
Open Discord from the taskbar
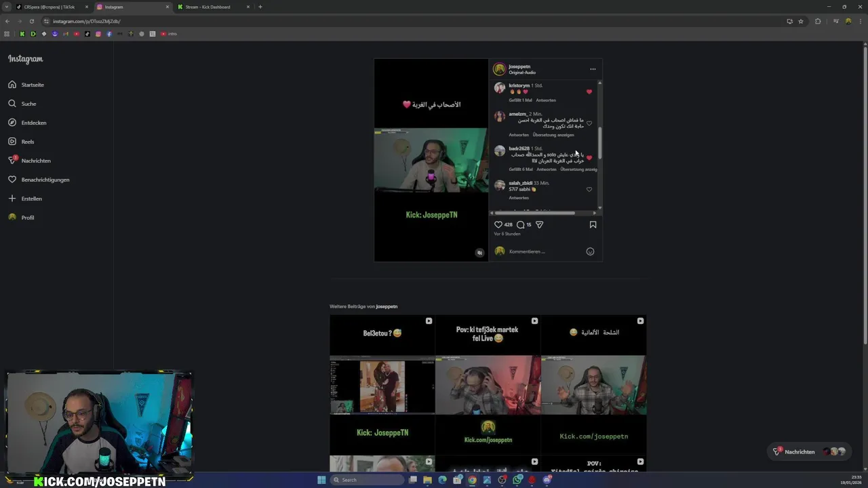pos(547,480)
